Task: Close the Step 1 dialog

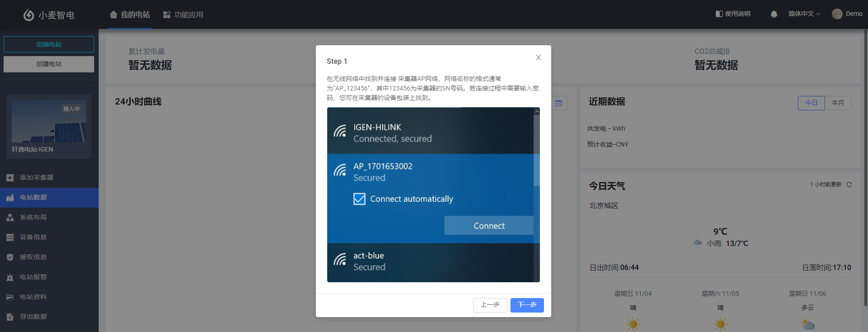Action: click(538, 57)
